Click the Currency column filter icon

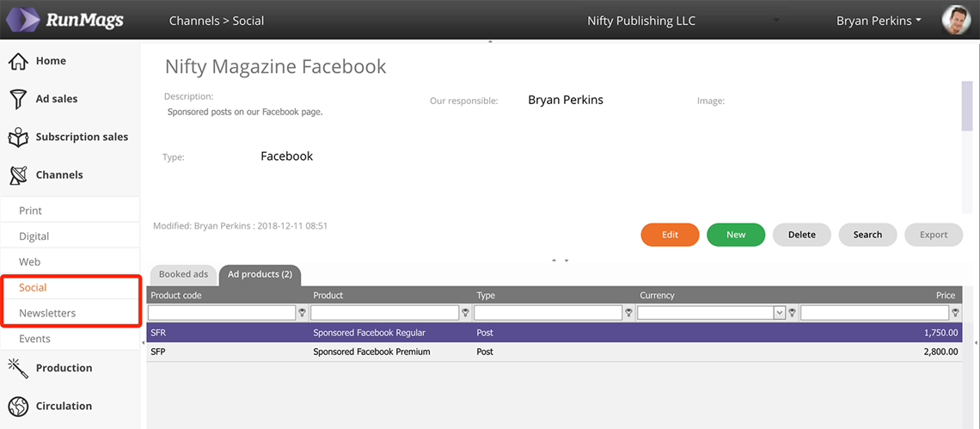coord(792,313)
